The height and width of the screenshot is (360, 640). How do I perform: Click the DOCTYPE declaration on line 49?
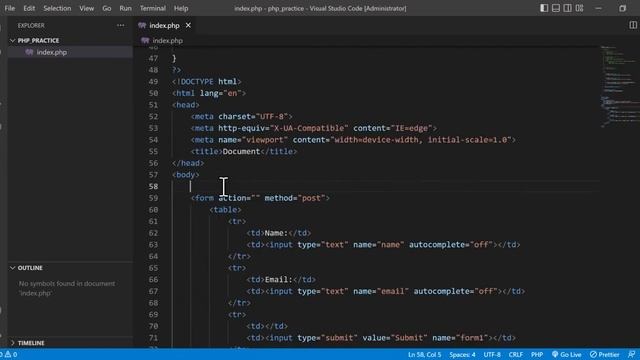[207, 82]
